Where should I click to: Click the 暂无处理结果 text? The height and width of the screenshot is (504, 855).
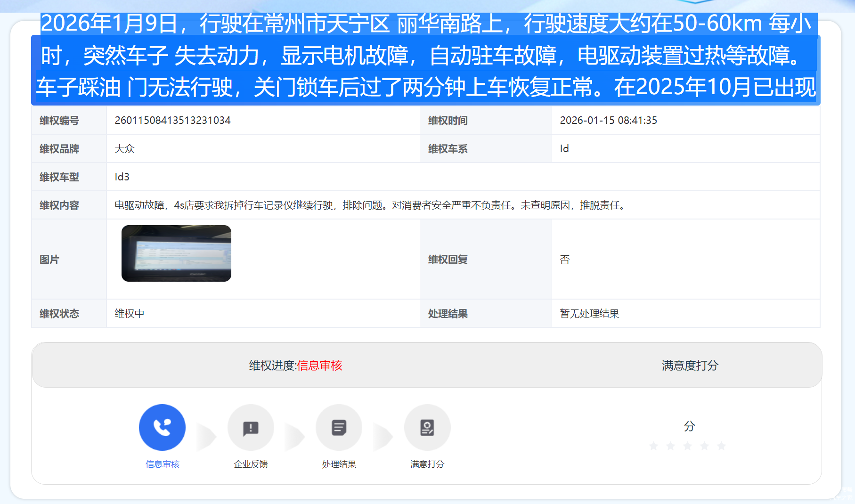[x=589, y=313]
